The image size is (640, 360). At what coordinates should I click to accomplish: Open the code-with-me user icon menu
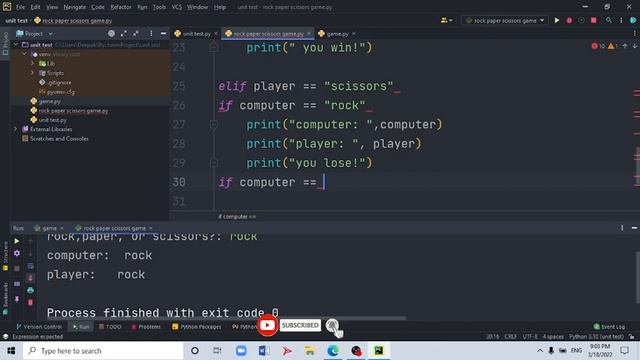(446, 20)
